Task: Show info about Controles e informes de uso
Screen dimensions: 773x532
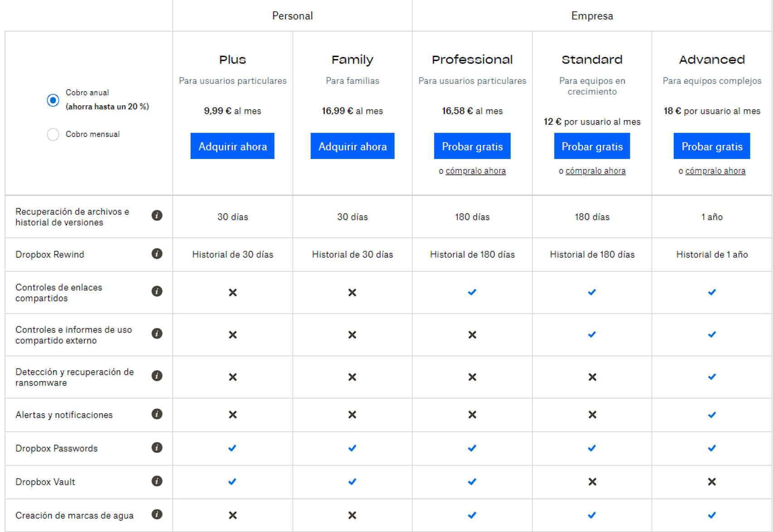Action: 157,335
